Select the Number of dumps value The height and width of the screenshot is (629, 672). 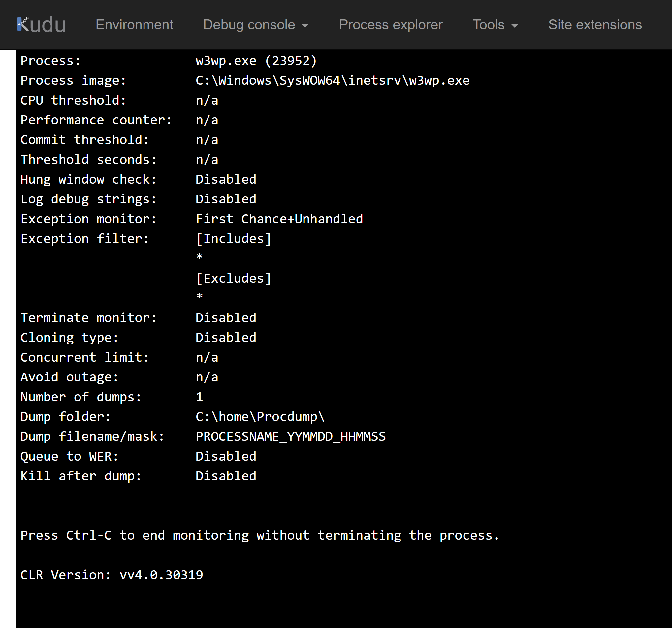pos(199,397)
